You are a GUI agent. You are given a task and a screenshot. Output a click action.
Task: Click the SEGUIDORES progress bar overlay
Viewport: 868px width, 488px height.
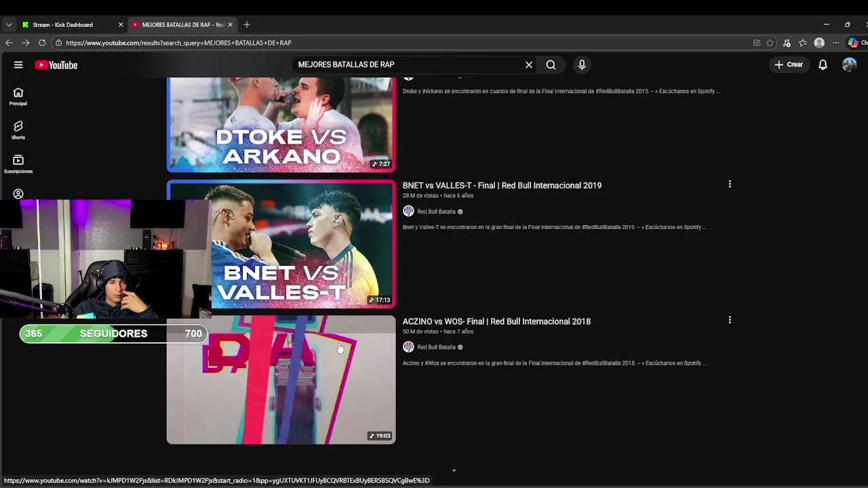coord(113,333)
